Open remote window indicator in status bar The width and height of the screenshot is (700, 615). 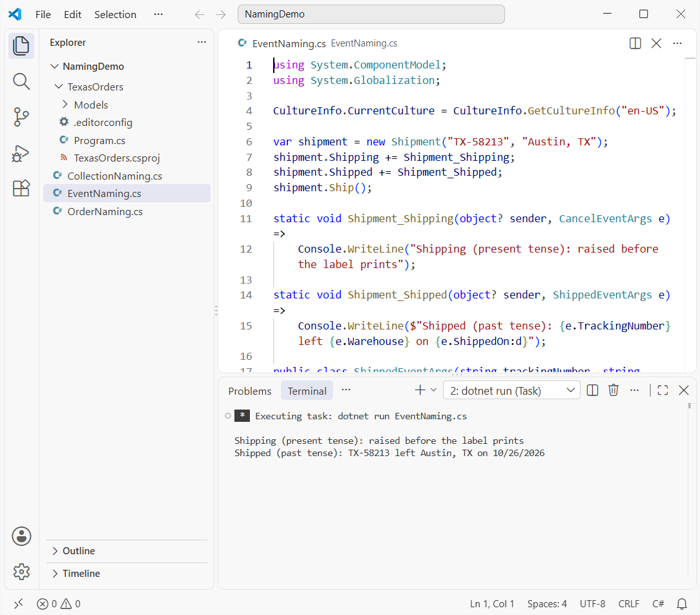click(18, 604)
